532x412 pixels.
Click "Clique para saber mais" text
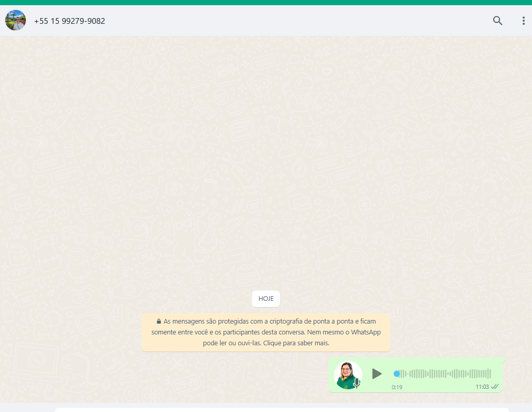(297, 343)
